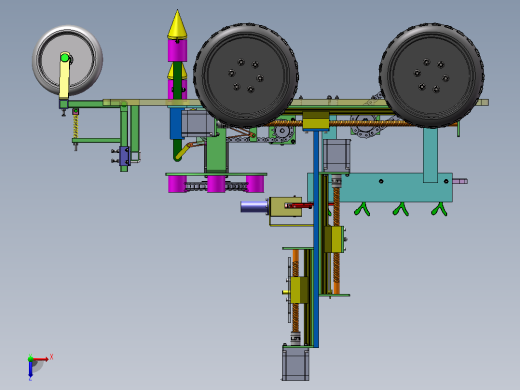Pick the olive nut block on the horizontal screw
The height and width of the screenshot is (390, 520).
[316, 121]
